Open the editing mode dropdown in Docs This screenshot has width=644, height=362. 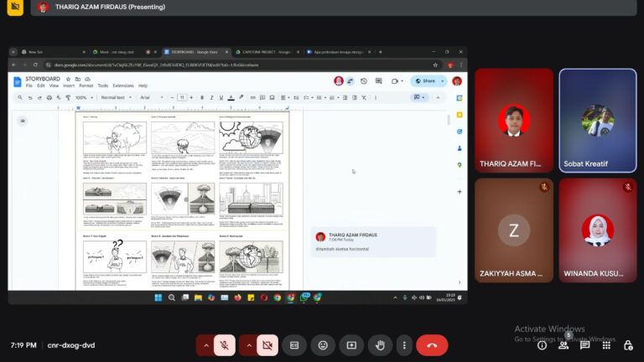pyautogui.click(x=419, y=97)
